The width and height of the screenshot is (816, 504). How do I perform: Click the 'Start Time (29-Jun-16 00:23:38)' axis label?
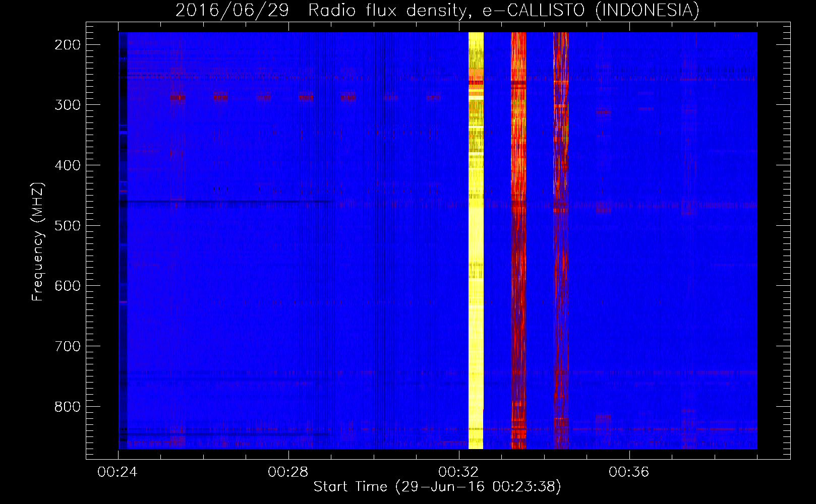(x=437, y=487)
